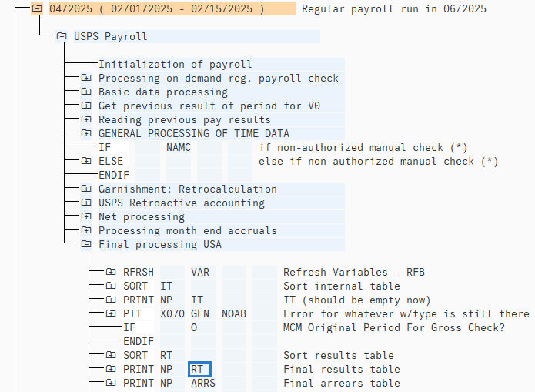This screenshot has width=535, height=392.
Task: Collapse the Final processing USA folder
Action: (86, 245)
